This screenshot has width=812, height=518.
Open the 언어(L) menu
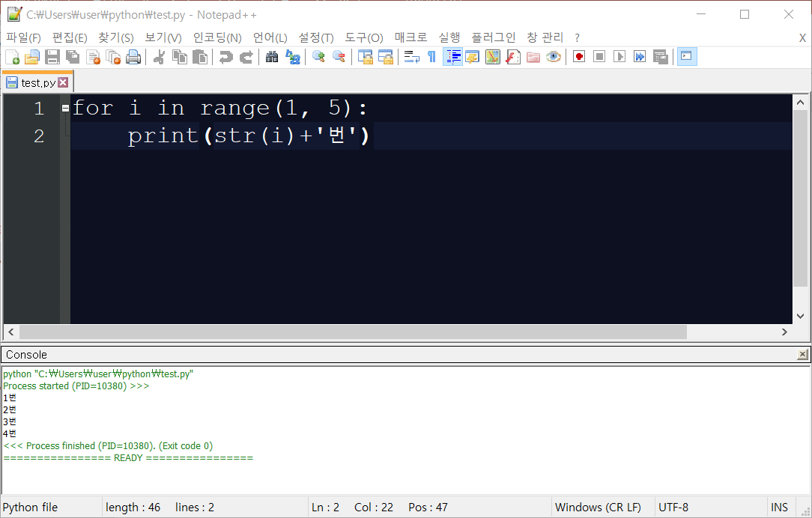click(x=270, y=37)
